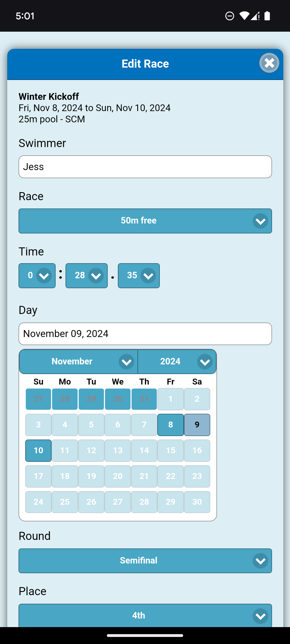Tap the cellular signal icon

[x=255, y=16]
